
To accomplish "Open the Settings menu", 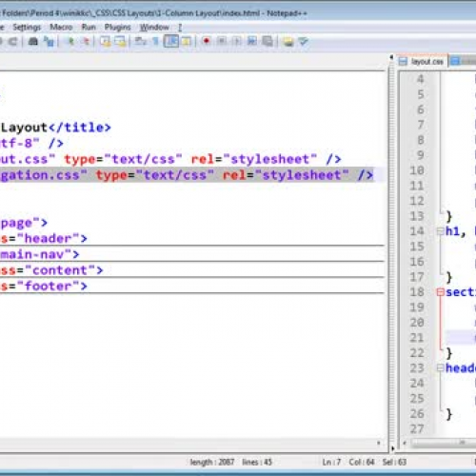I will point(27,28).
